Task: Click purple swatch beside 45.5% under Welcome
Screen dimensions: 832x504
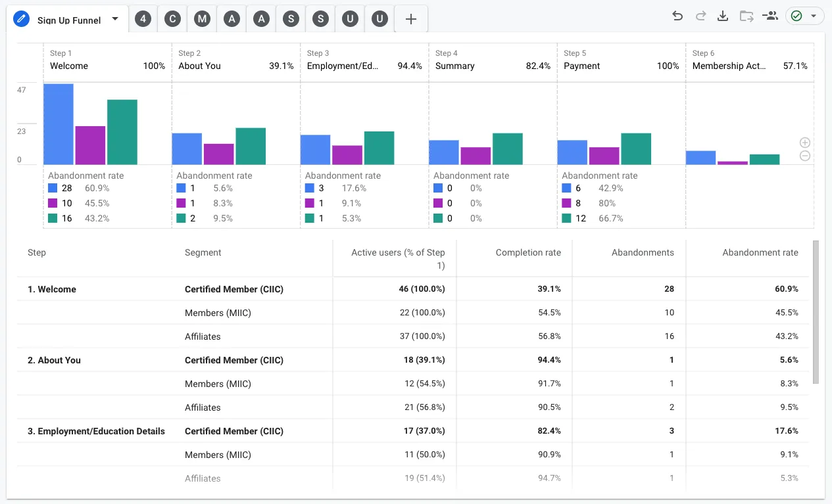Action: coord(53,203)
